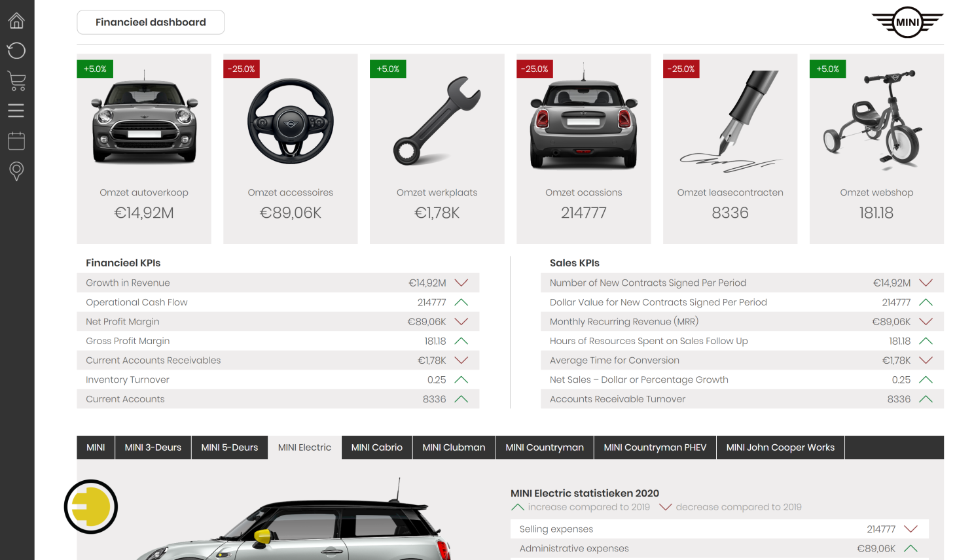Switch to the MINI Clubman tab
974x560 pixels.
[x=454, y=447]
